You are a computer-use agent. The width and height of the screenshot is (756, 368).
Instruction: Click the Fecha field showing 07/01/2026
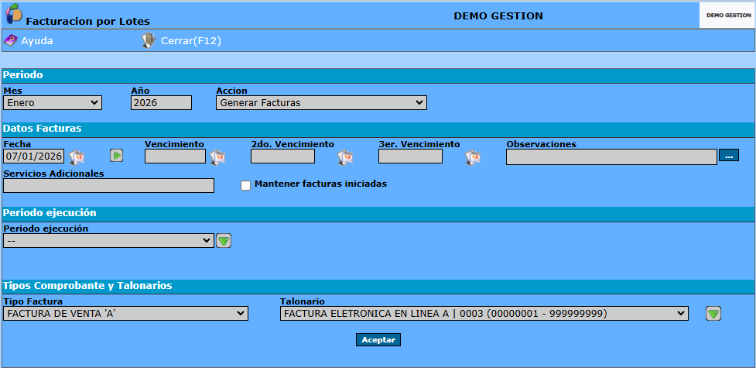[x=34, y=156]
